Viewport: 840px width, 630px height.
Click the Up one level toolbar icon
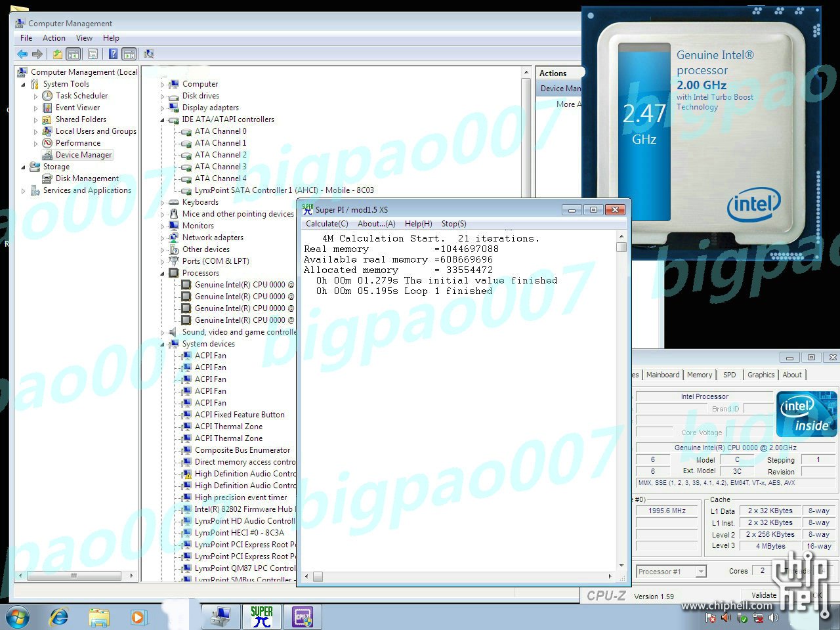(58, 54)
